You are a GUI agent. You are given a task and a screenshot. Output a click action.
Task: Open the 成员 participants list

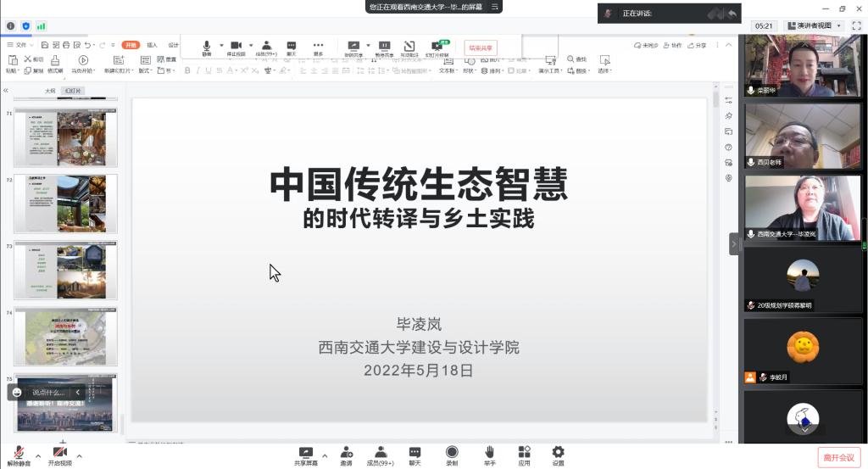pyautogui.click(x=381, y=455)
